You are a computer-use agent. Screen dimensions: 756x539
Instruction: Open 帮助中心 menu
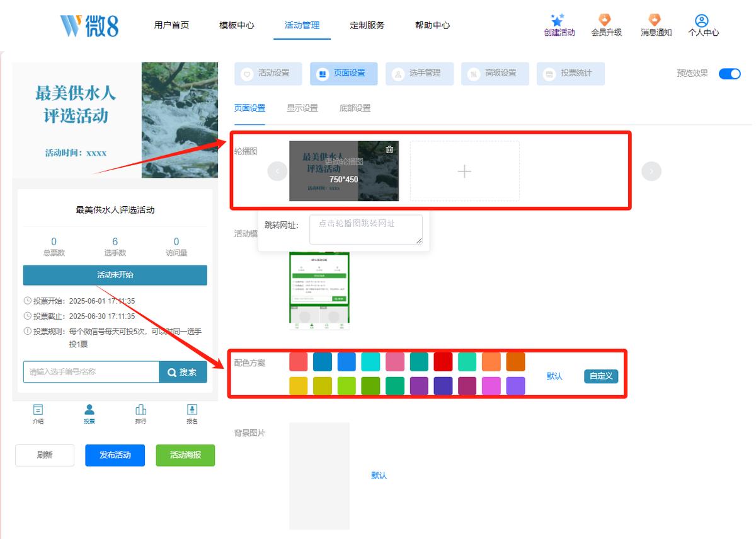coord(432,25)
